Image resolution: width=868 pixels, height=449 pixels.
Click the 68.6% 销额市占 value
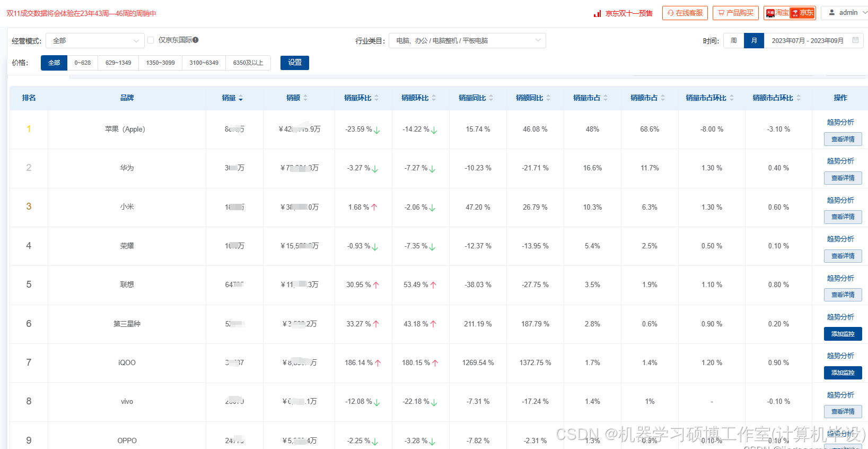[x=650, y=129]
